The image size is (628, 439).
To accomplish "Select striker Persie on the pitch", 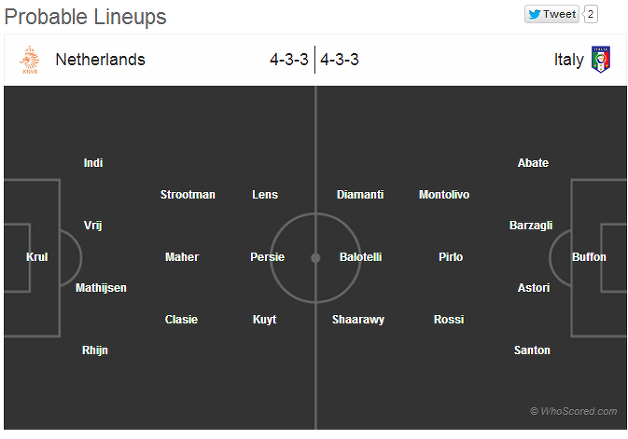I will [x=267, y=257].
